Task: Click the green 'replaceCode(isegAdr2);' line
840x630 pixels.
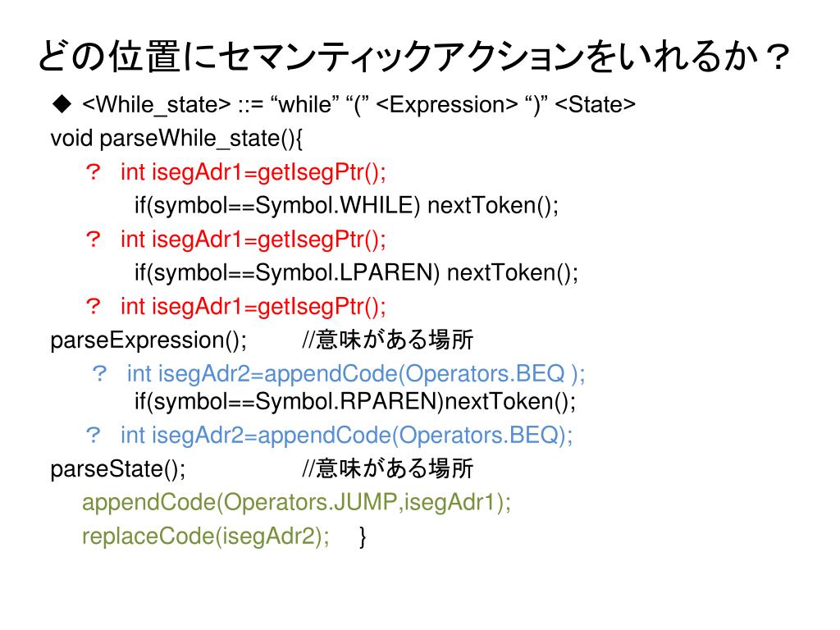Action: (x=206, y=536)
